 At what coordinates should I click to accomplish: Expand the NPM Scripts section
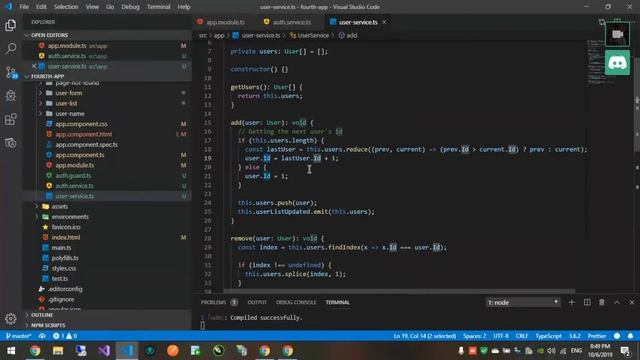(x=107, y=325)
